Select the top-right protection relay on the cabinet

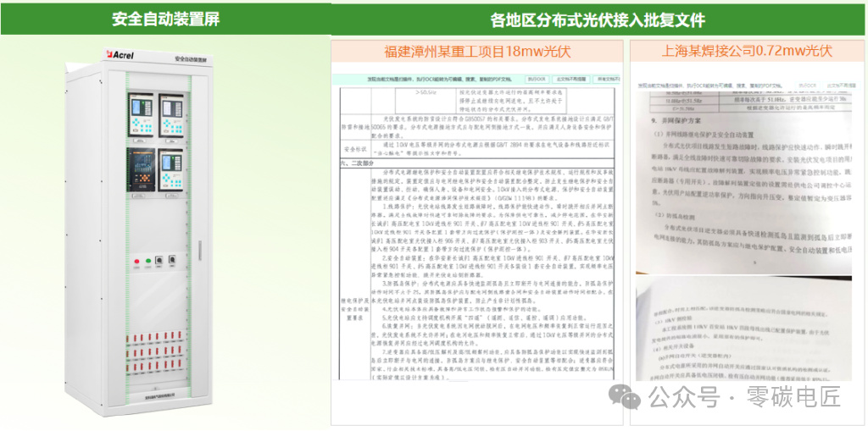(x=170, y=115)
